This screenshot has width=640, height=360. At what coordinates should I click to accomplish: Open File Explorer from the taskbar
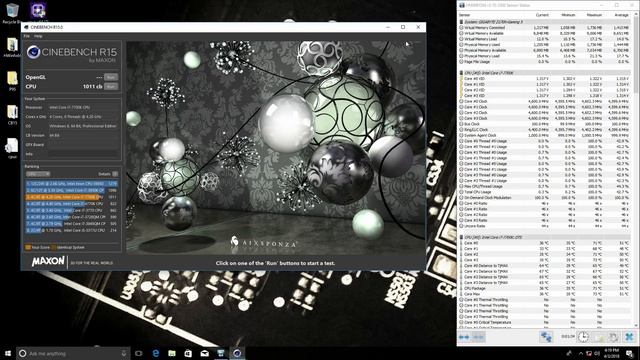tap(172, 353)
